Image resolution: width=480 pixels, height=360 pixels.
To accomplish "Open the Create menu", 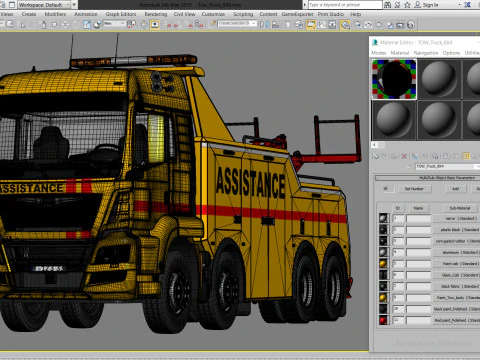I will coord(29,14).
